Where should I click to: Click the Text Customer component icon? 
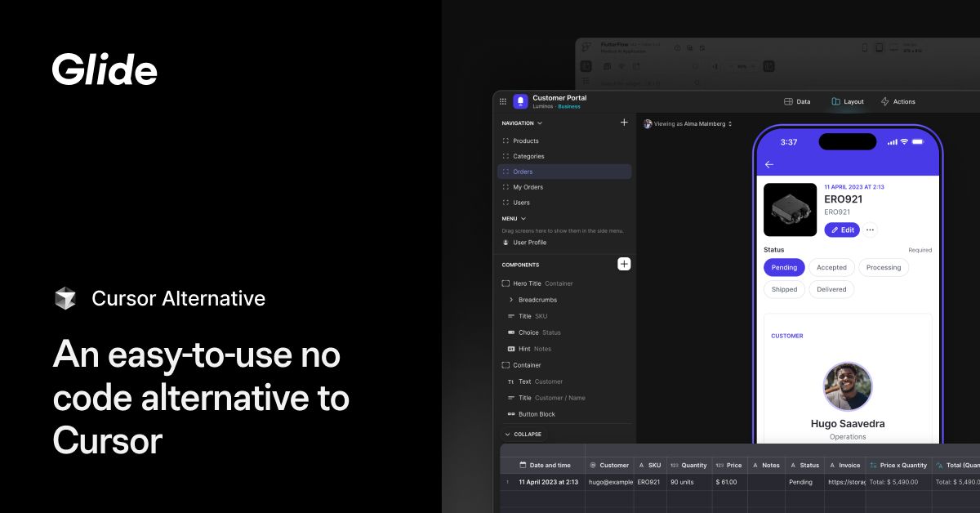(510, 381)
